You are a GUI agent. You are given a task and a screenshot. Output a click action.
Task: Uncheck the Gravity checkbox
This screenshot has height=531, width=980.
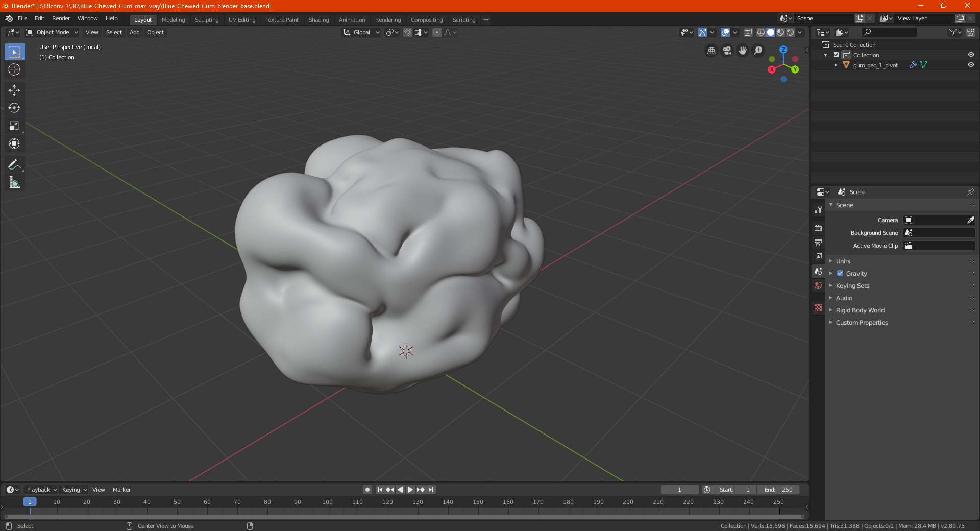tap(840, 274)
